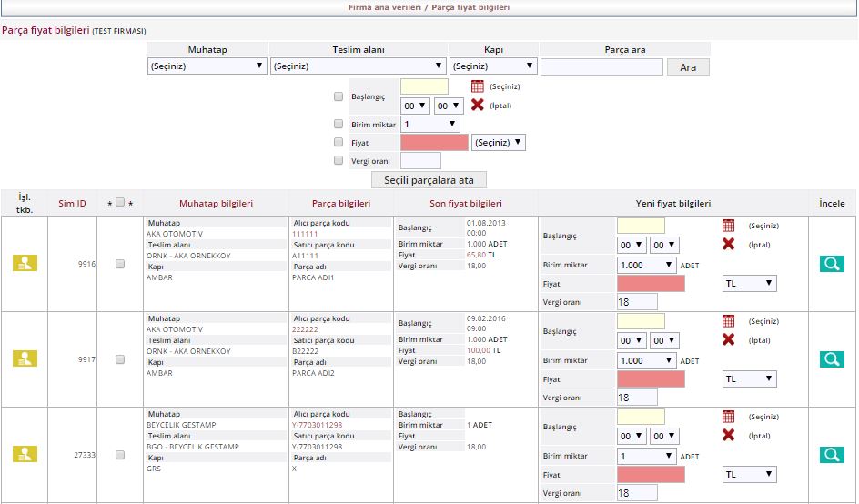
Task: Focus the Parça ara search input
Action: click(x=601, y=67)
